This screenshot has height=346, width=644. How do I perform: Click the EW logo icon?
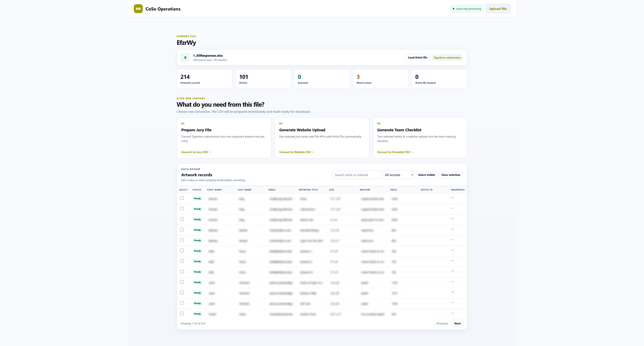point(138,9)
